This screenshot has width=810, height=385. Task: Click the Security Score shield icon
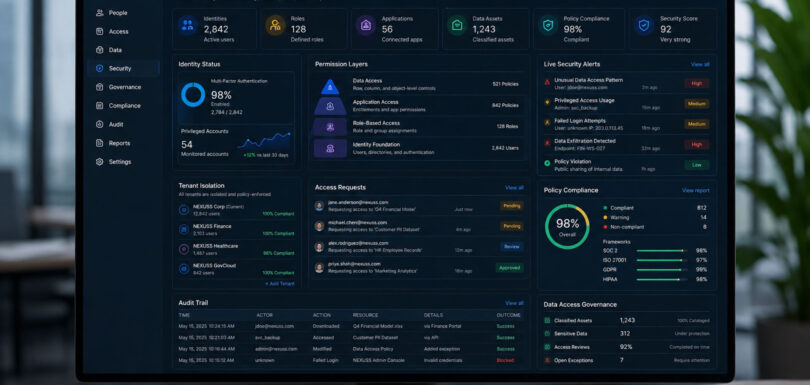point(644,25)
